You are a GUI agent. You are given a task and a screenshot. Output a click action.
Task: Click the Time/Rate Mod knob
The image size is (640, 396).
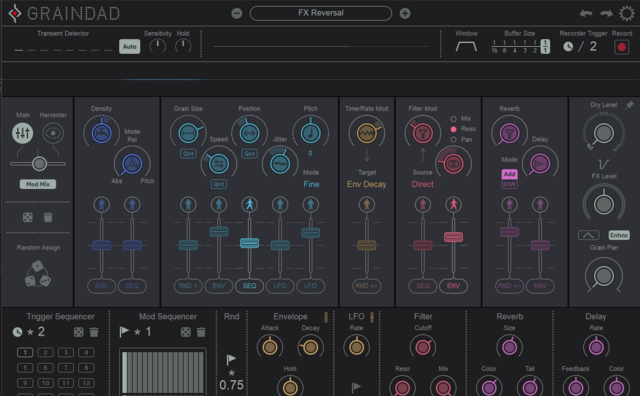tap(367, 133)
